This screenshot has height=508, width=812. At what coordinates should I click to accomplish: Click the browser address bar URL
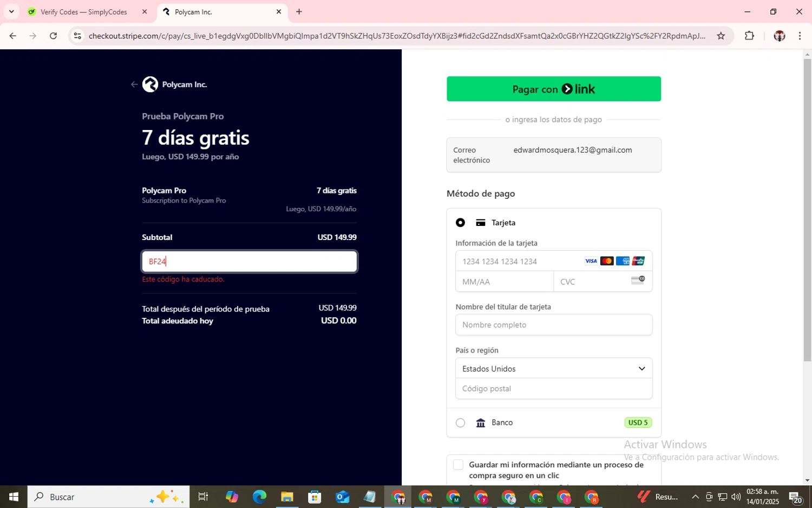397,36
